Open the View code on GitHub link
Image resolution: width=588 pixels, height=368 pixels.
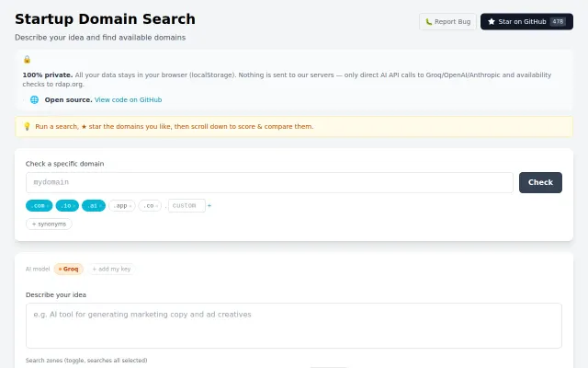[129, 100]
